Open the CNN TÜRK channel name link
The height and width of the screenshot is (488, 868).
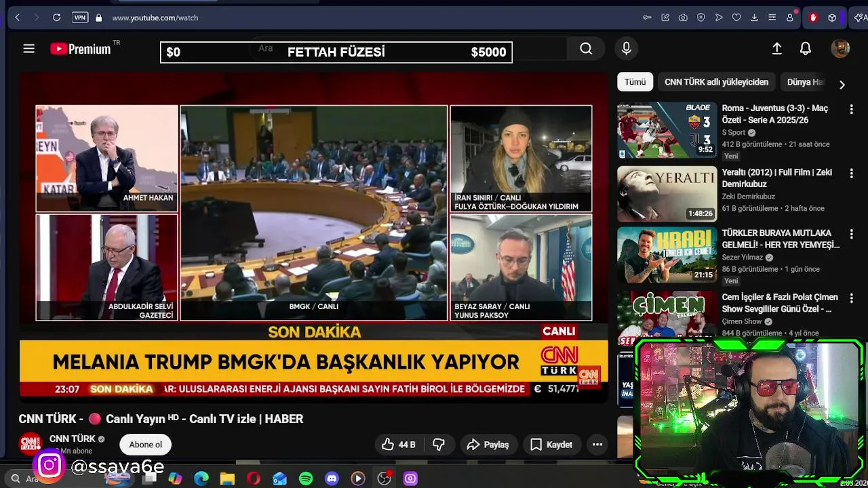[73, 439]
